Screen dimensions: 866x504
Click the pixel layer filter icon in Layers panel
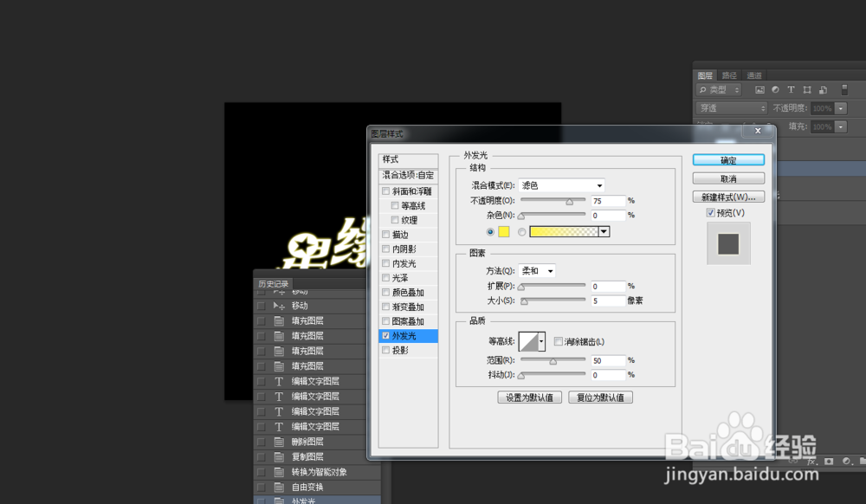[760, 89]
